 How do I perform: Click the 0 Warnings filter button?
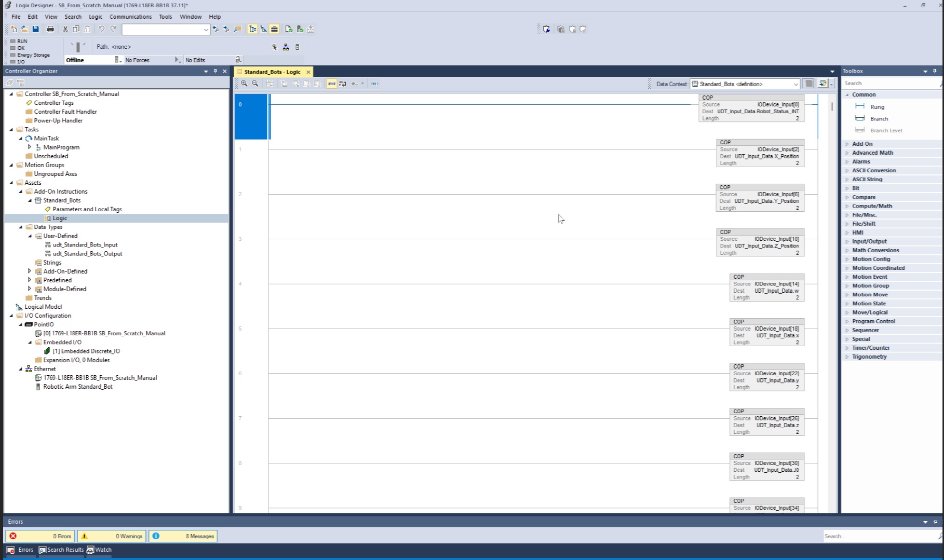point(112,536)
